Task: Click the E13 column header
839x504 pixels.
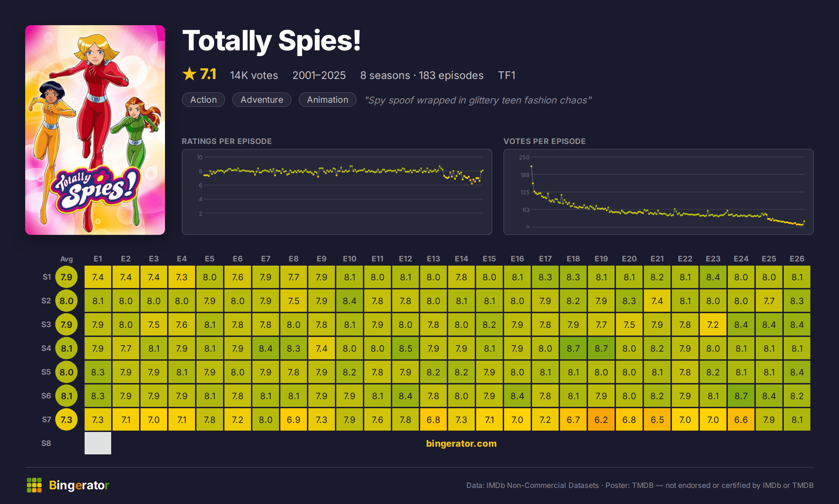Action: (433, 259)
